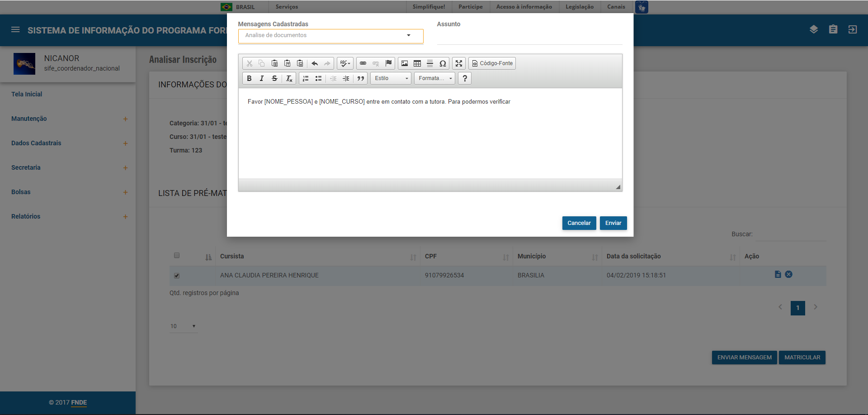Image resolution: width=868 pixels, height=415 pixels.
Task: Open Serviços in the government bar
Action: click(x=287, y=7)
